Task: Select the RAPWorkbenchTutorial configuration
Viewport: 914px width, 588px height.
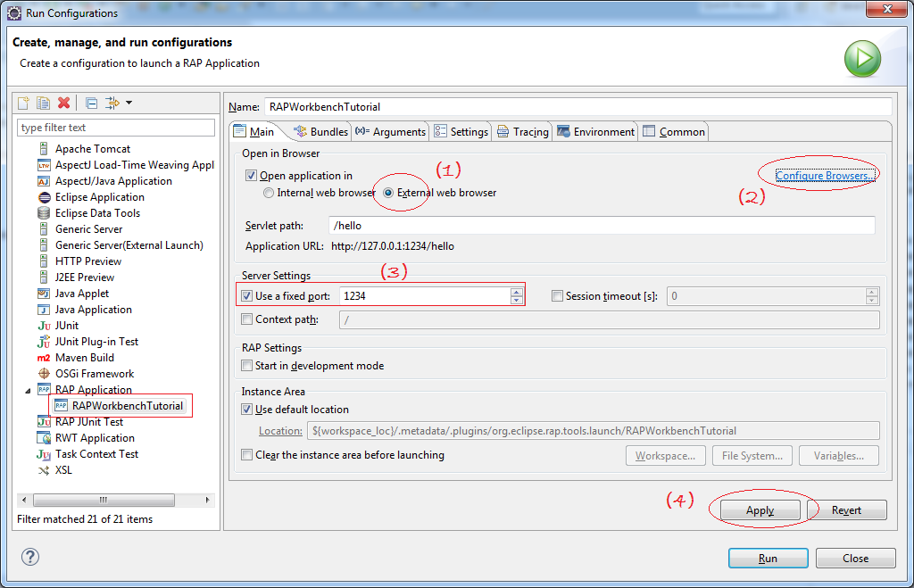Action: (x=120, y=406)
